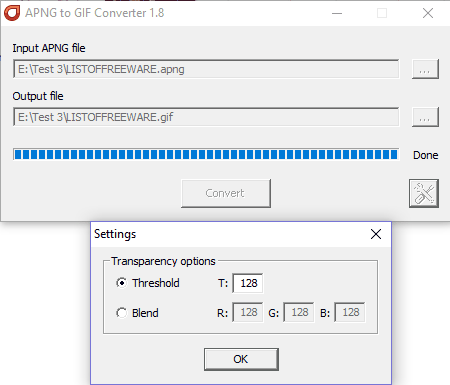Open settings via the tools wrench icon

(424, 193)
